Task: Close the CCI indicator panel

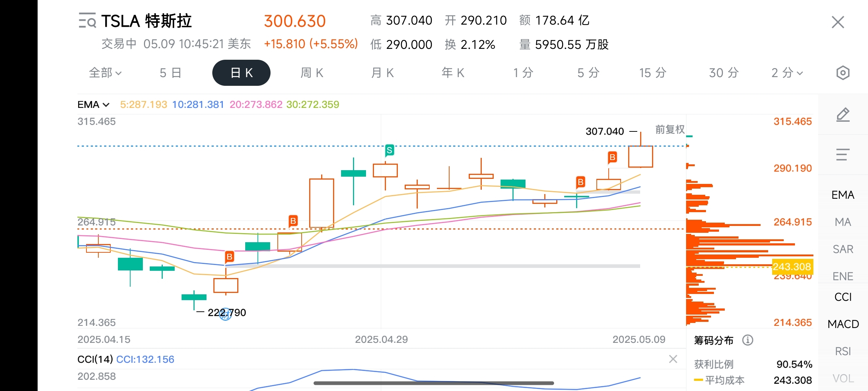Action: (673, 359)
